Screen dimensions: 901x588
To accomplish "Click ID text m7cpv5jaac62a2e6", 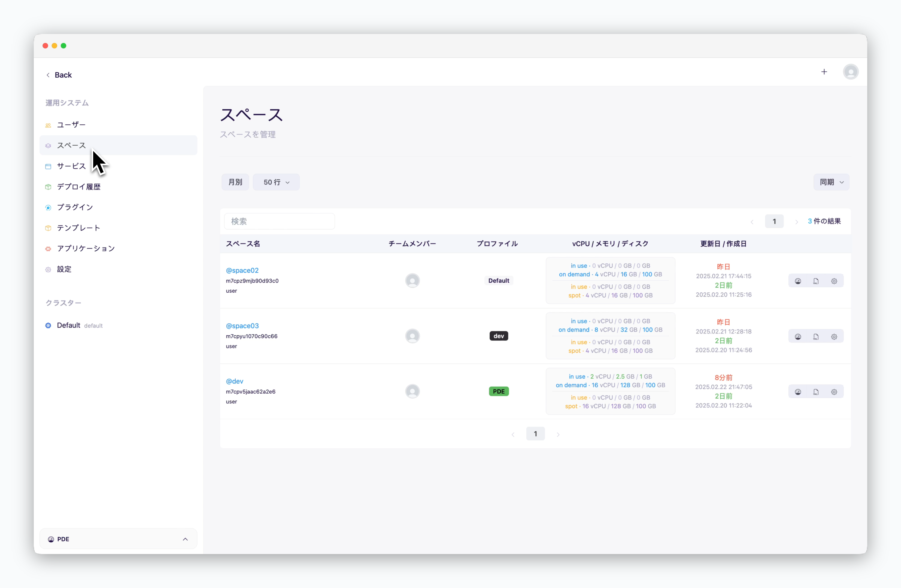I will click(251, 392).
